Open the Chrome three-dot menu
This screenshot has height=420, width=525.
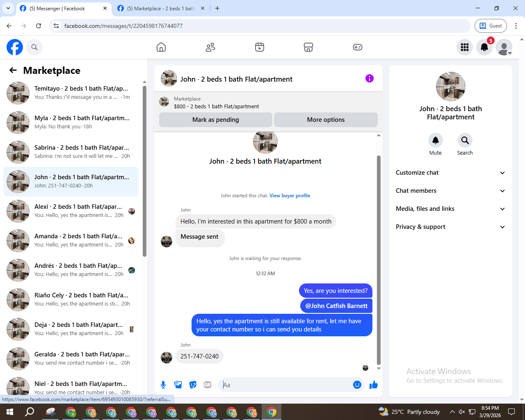516,26
